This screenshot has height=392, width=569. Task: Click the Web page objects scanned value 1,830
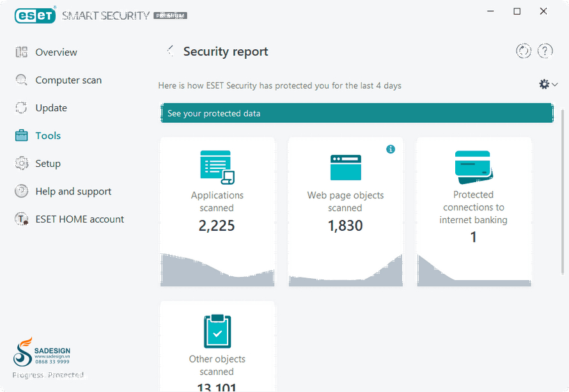coord(345,226)
